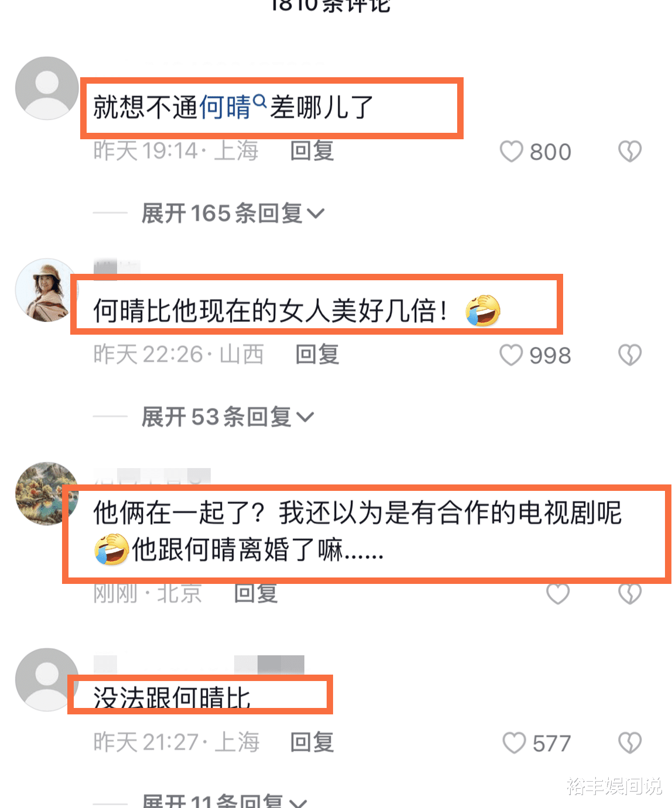Dislike the comment posted at 21:27
The image size is (672, 808).
click(x=630, y=743)
